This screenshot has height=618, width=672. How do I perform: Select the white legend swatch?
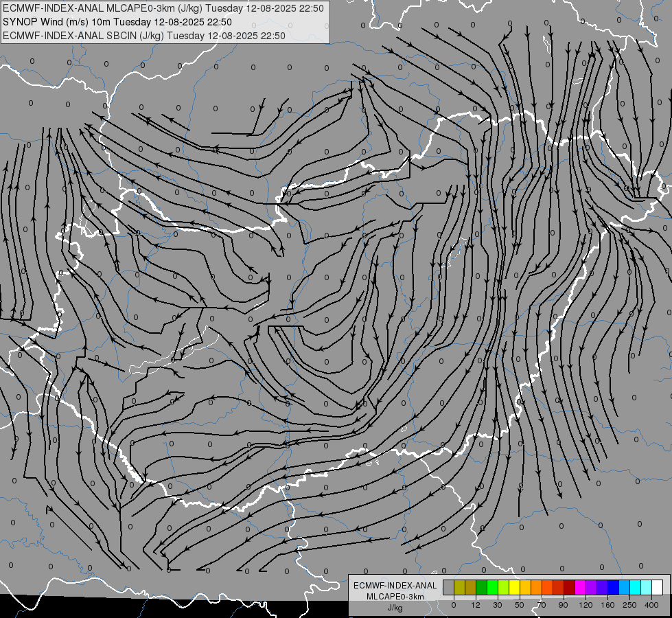pyautogui.click(x=658, y=587)
